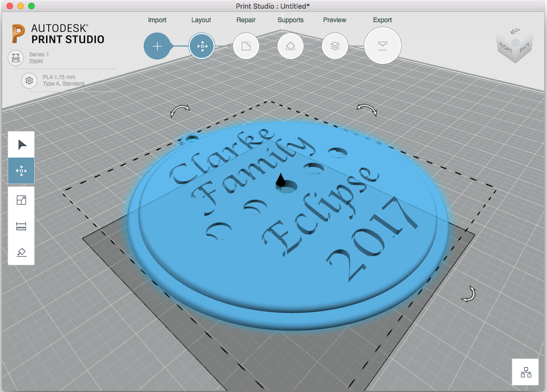
Task: Click the top-right rotate arrow handle
Action: (367, 109)
